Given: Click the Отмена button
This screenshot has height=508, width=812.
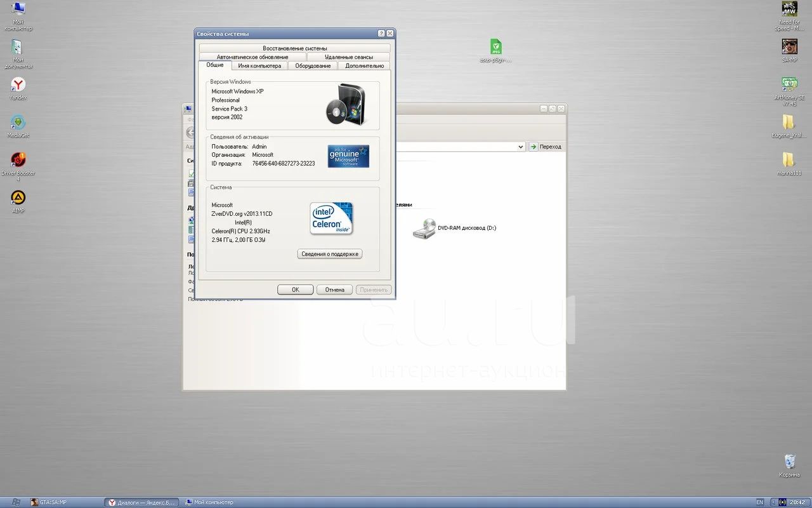Looking at the screenshot, I should pyautogui.click(x=335, y=290).
